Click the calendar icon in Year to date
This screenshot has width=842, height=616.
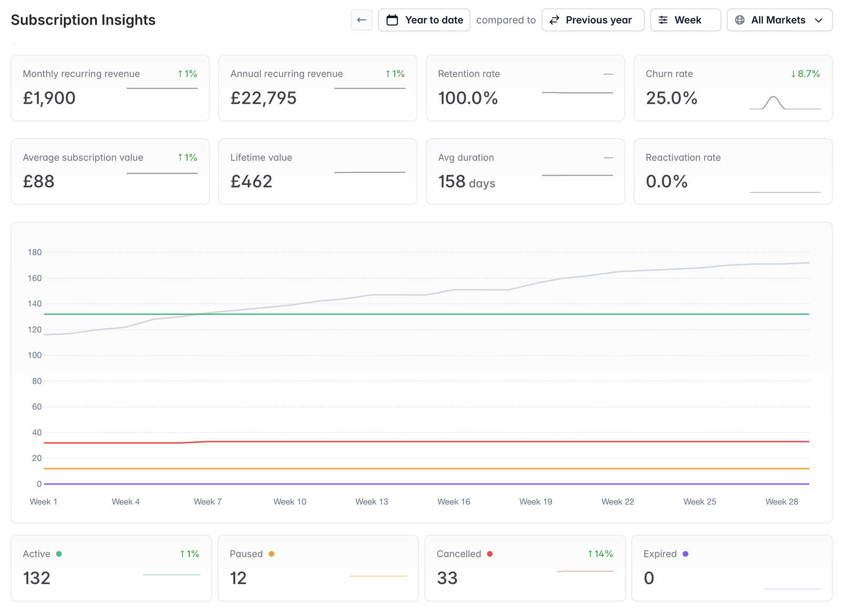pyautogui.click(x=392, y=20)
